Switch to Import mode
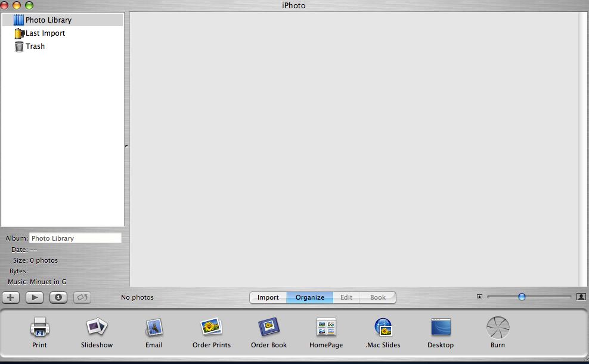Image resolution: width=589 pixels, height=364 pixels. point(268,298)
